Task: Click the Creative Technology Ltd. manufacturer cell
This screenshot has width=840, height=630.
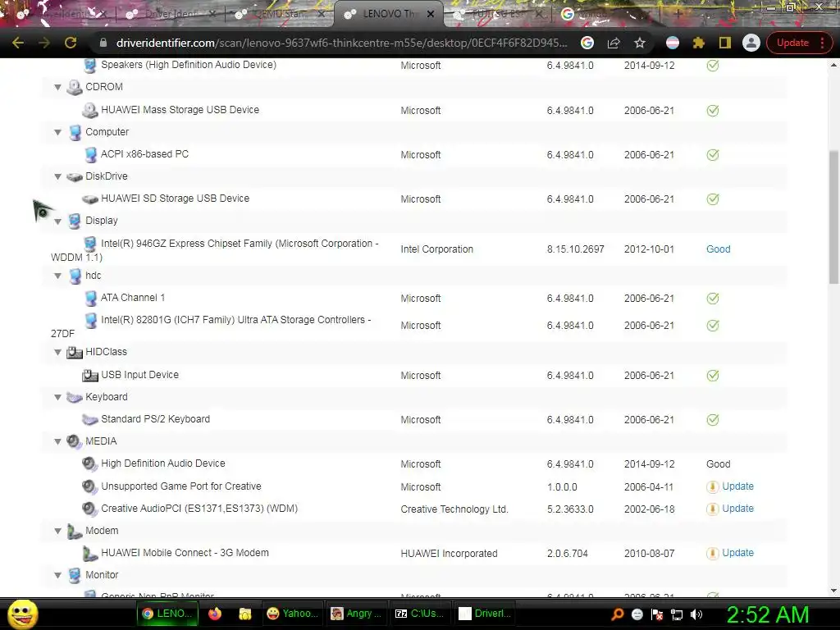Action: coord(454,509)
